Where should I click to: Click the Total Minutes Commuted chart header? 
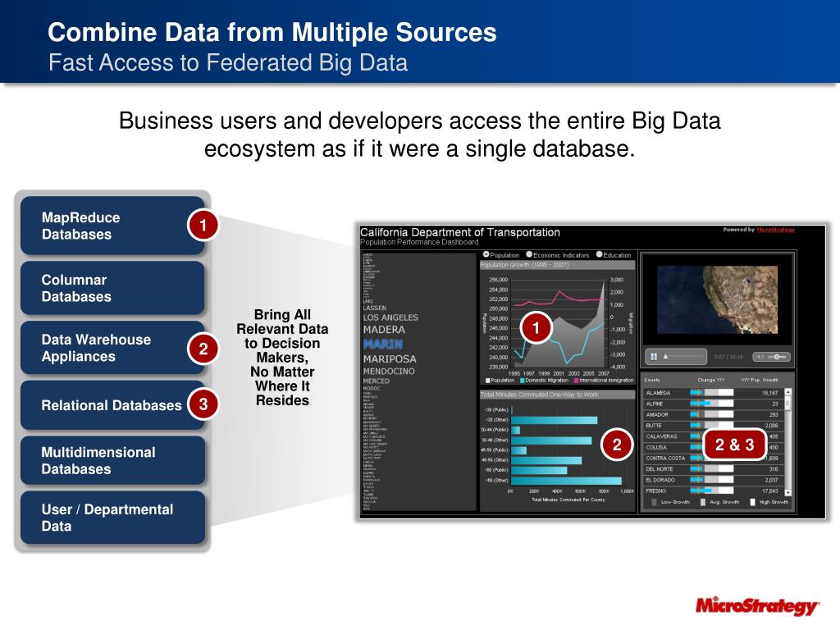tap(557, 395)
